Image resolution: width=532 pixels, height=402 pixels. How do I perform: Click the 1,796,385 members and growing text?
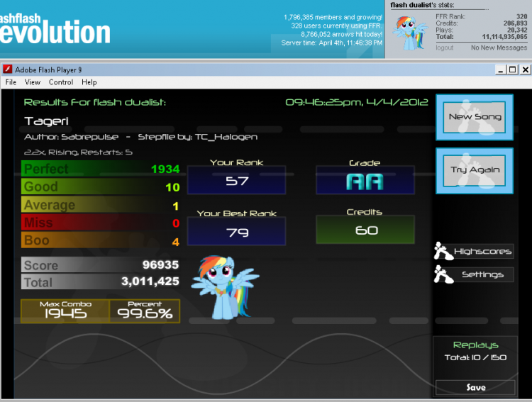coord(333,17)
